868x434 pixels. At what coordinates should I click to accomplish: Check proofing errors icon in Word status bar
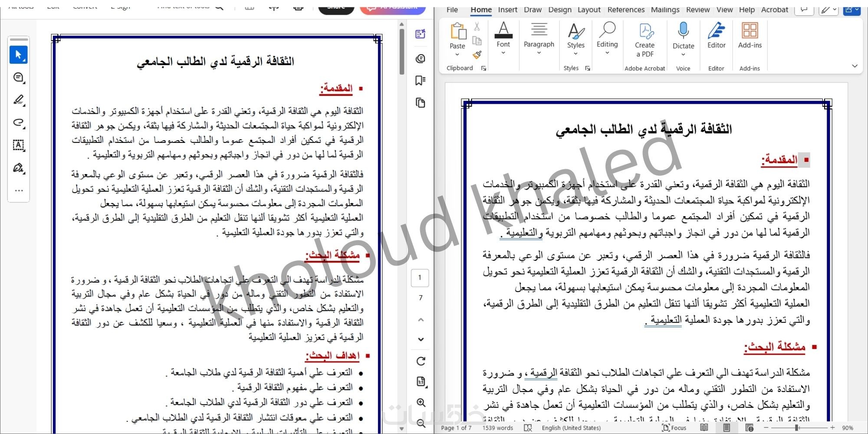528,428
